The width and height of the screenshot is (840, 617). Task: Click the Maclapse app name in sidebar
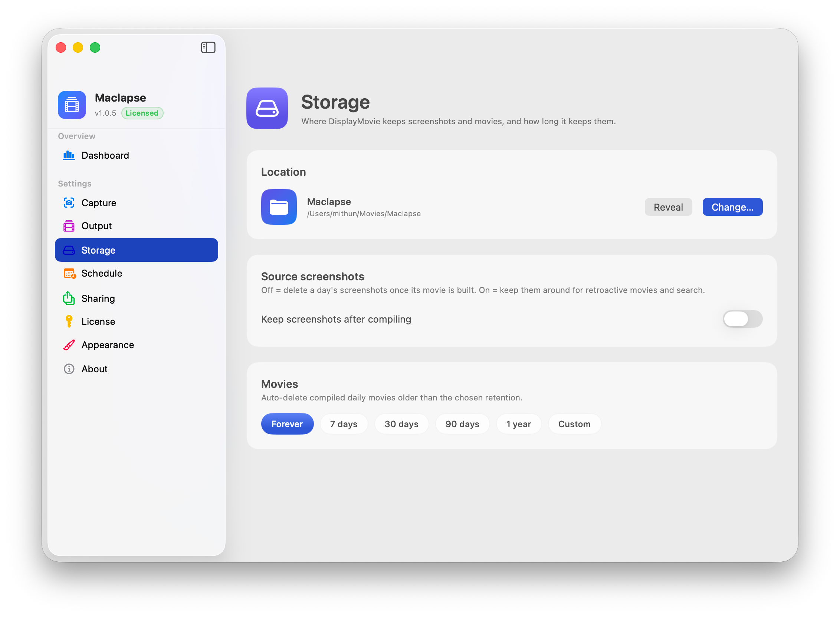coord(120,98)
